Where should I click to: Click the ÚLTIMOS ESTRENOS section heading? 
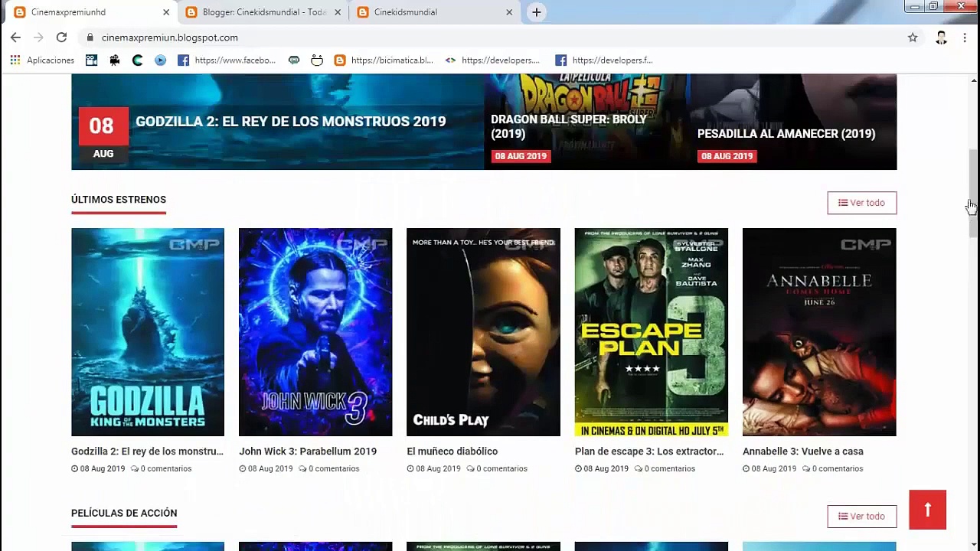click(x=119, y=200)
